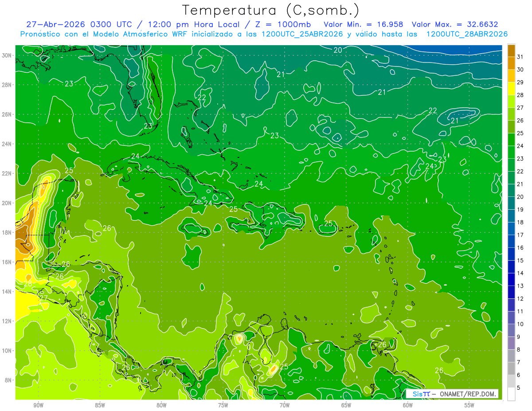Image resolution: width=532 pixels, height=411 pixels.
Task: Select the yellow 28 degree legend swatch
Action: [511, 89]
